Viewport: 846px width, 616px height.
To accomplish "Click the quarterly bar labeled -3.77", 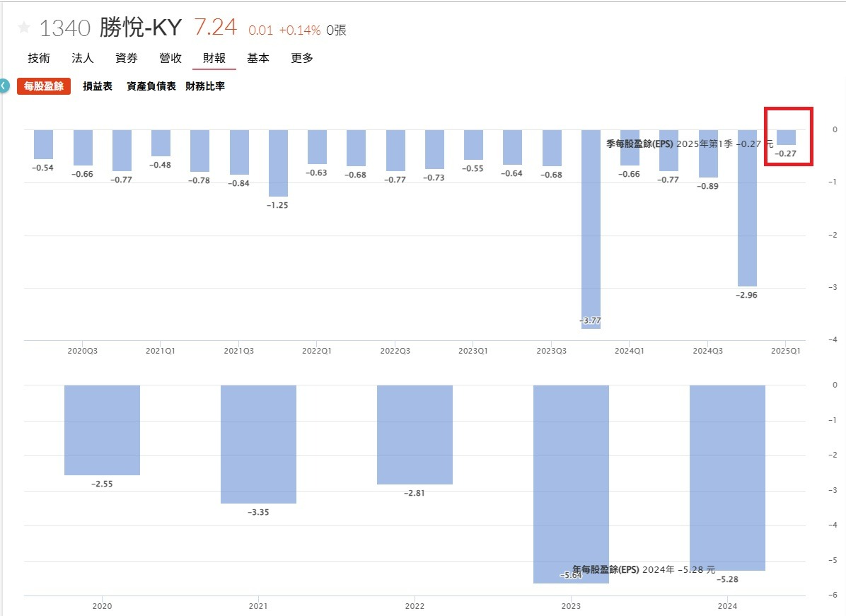I will [591, 229].
